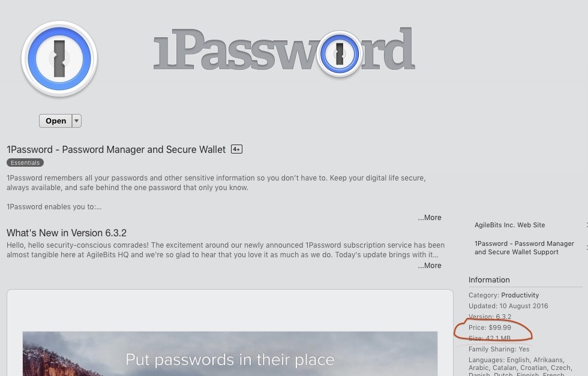This screenshot has width=588, height=376.
Task: Click the large 1Password app icon
Action: pyautogui.click(x=59, y=59)
